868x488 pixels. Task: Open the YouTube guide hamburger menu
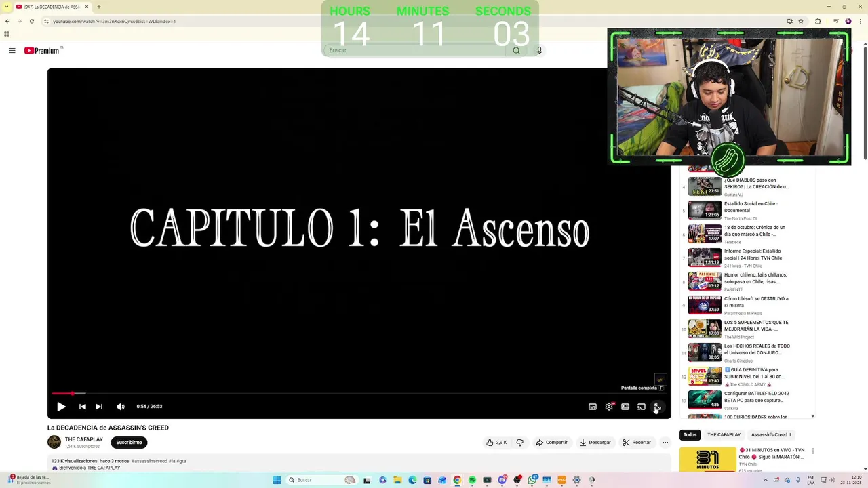coord(12,50)
